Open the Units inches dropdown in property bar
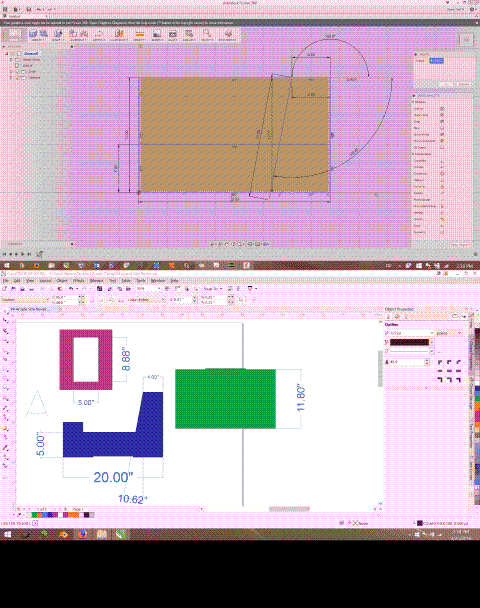 [x=145, y=299]
